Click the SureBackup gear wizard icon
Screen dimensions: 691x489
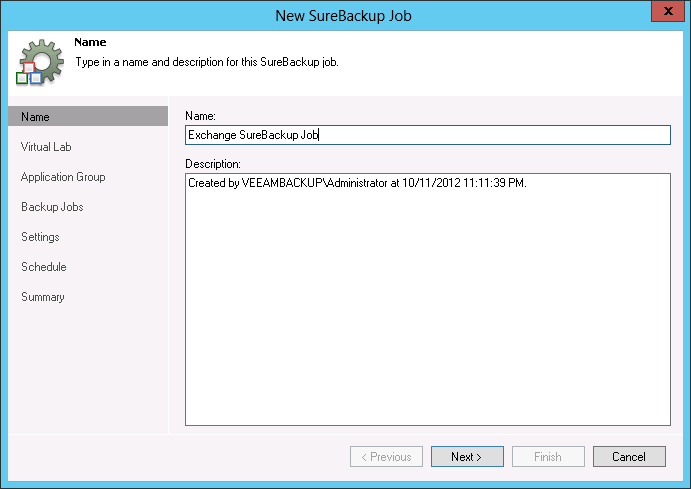pyautogui.click(x=40, y=62)
